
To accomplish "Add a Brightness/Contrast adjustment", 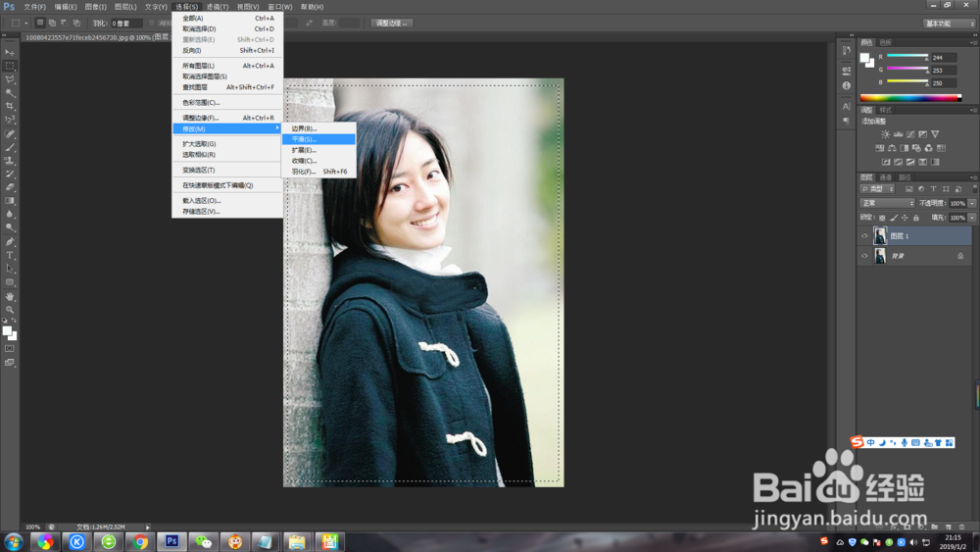I will click(x=885, y=133).
